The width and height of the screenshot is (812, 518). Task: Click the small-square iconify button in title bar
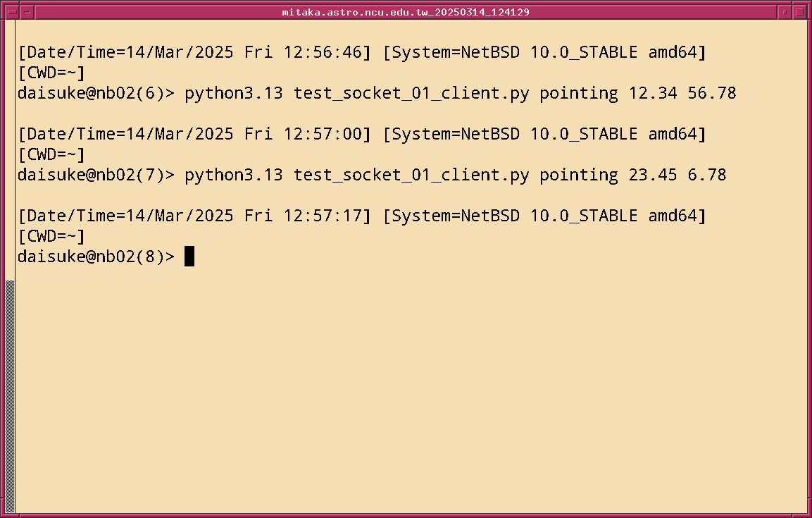[785, 12]
